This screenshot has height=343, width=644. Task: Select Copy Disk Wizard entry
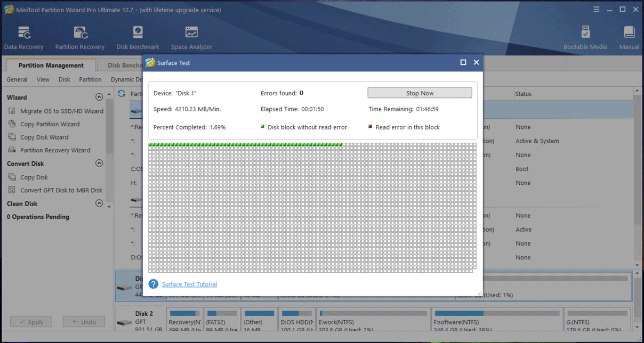point(44,137)
